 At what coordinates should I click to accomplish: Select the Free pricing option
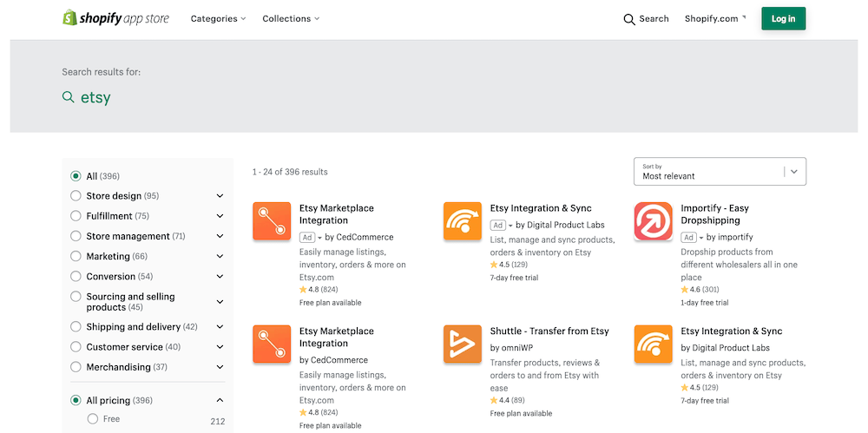click(93, 418)
